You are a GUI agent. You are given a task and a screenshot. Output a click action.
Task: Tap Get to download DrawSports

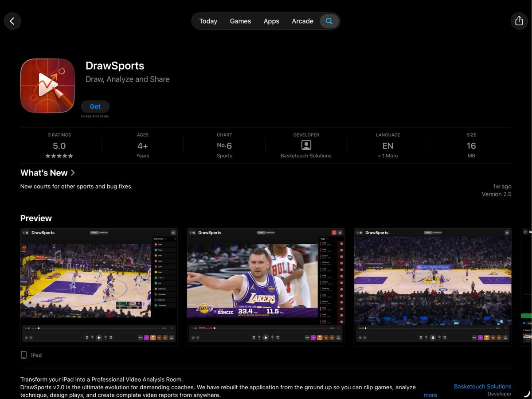coord(95,106)
